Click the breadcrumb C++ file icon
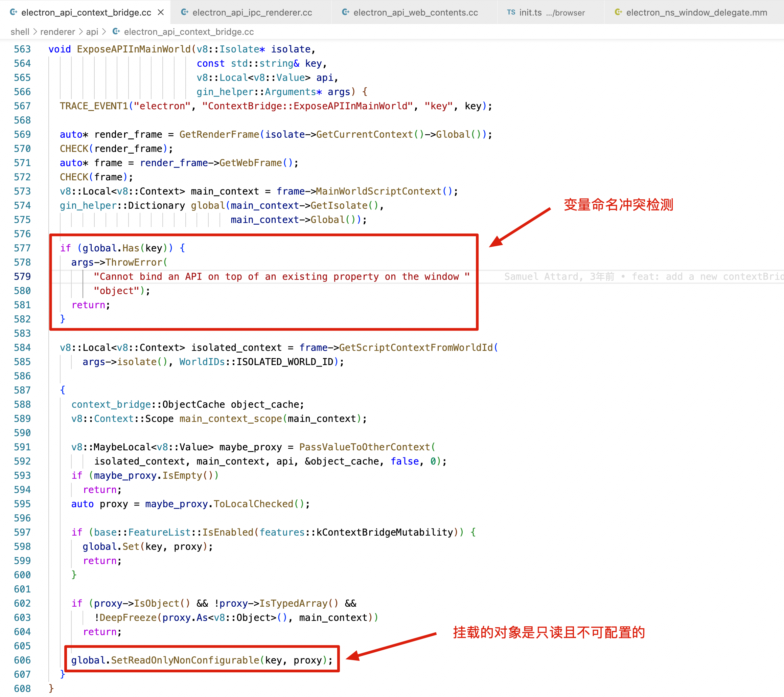 point(116,31)
